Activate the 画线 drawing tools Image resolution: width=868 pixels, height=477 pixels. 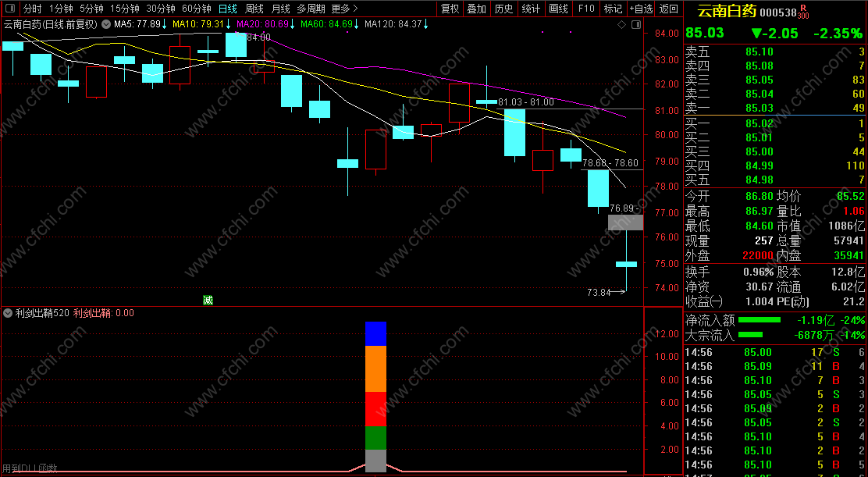click(x=558, y=9)
